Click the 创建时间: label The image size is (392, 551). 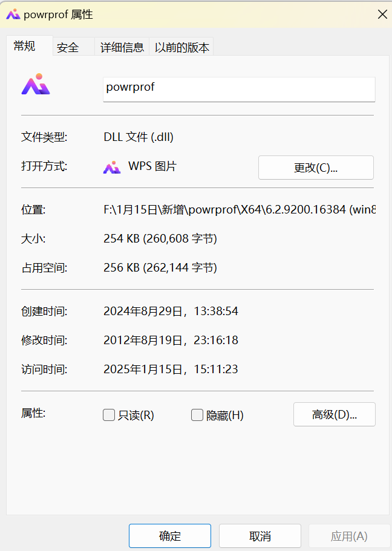pyautogui.click(x=44, y=311)
